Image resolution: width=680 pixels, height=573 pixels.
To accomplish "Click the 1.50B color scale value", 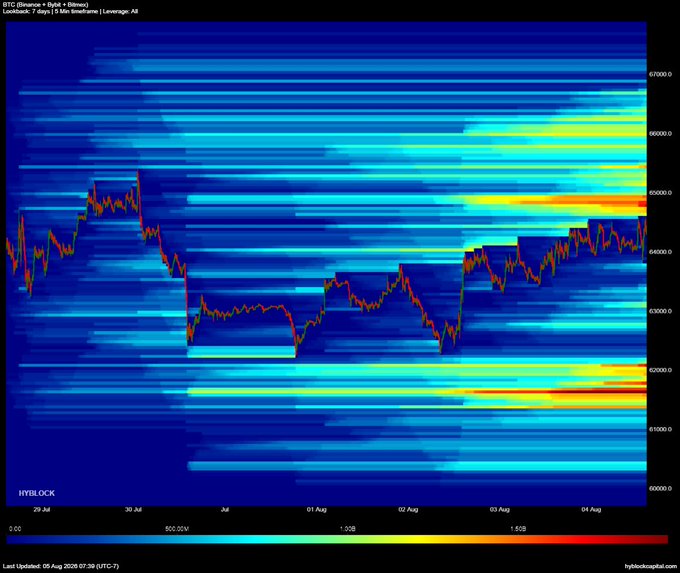I will (x=518, y=529).
